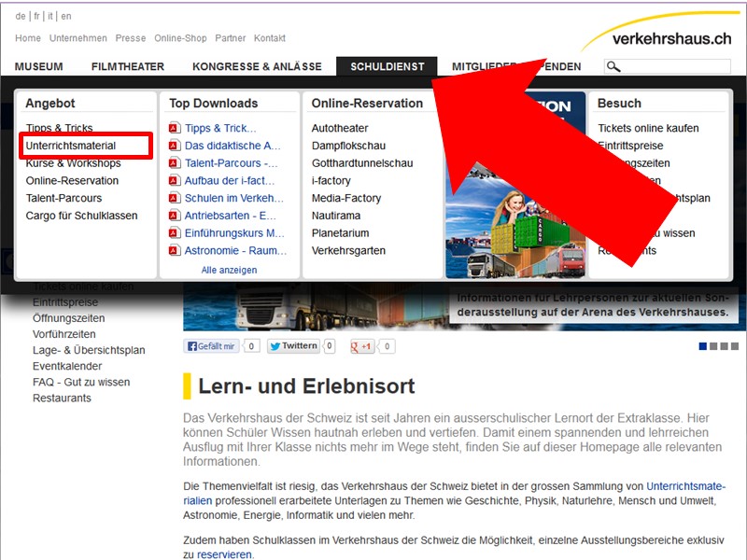Click the Facebook 'Gefällt mir' button

point(212,346)
